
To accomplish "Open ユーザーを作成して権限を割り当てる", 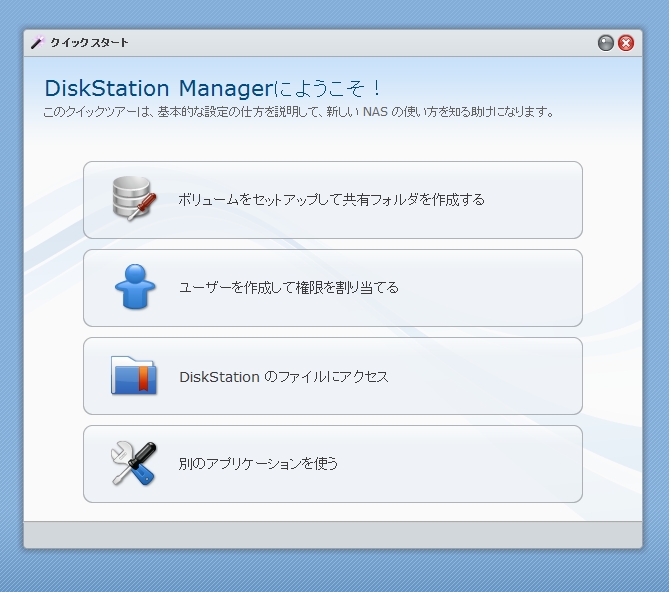I will [333, 288].
